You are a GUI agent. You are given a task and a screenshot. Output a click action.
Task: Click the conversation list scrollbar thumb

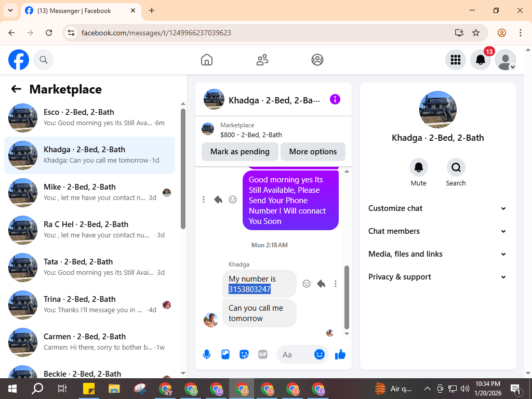click(183, 169)
